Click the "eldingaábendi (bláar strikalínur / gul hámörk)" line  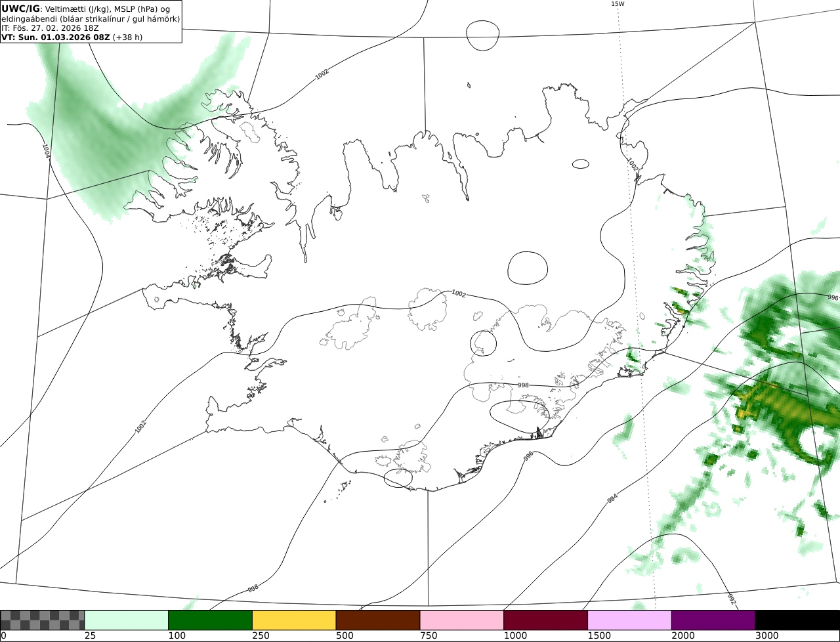[x=91, y=18]
